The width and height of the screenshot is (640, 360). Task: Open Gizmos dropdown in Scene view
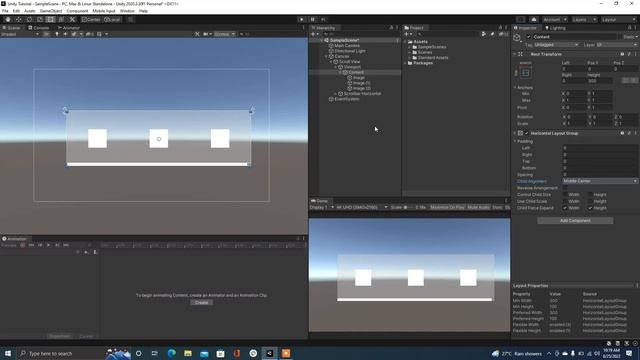coord(224,34)
